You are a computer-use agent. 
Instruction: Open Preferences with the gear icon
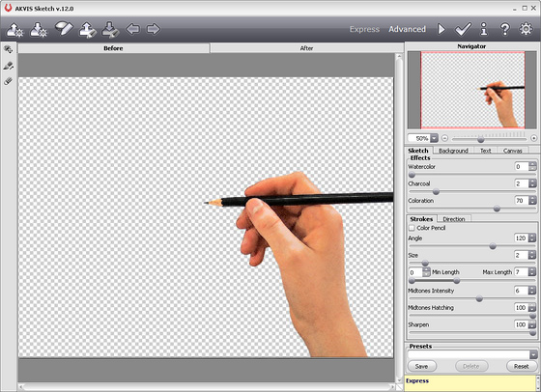(526, 29)
